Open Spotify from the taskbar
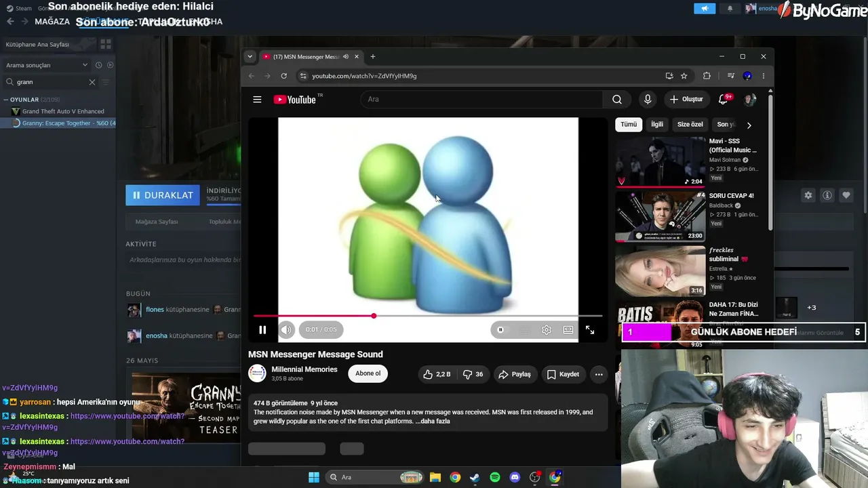 tap(495, 477)
